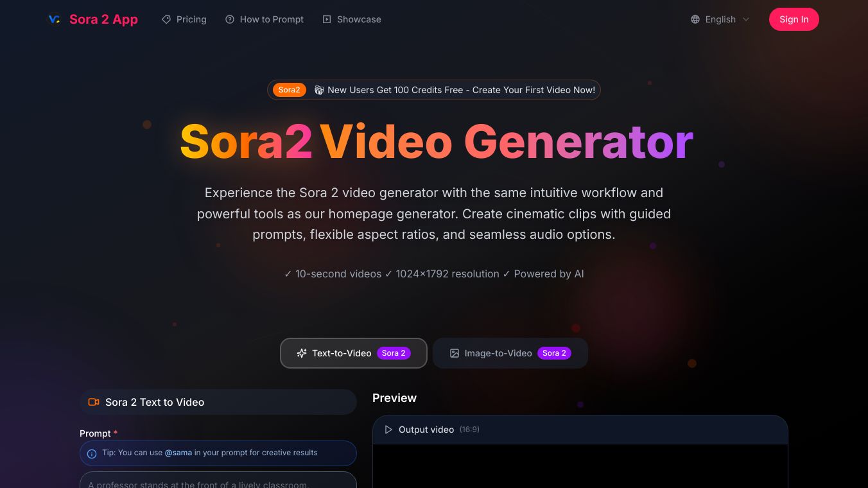Viewport: 868px width, 488px height.
Task: Click the image icon on Image-to-Video
Action: [455, 353]
